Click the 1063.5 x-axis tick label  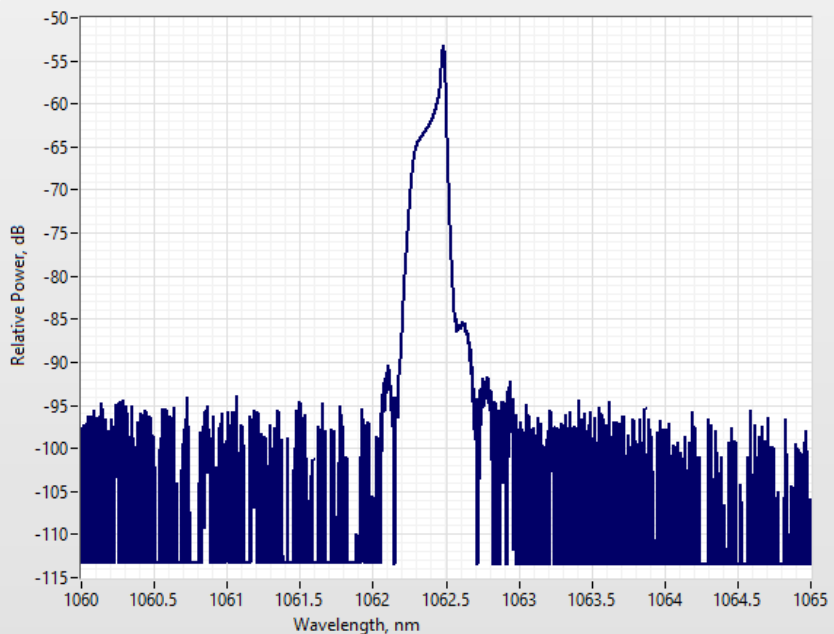click(591, 599)
